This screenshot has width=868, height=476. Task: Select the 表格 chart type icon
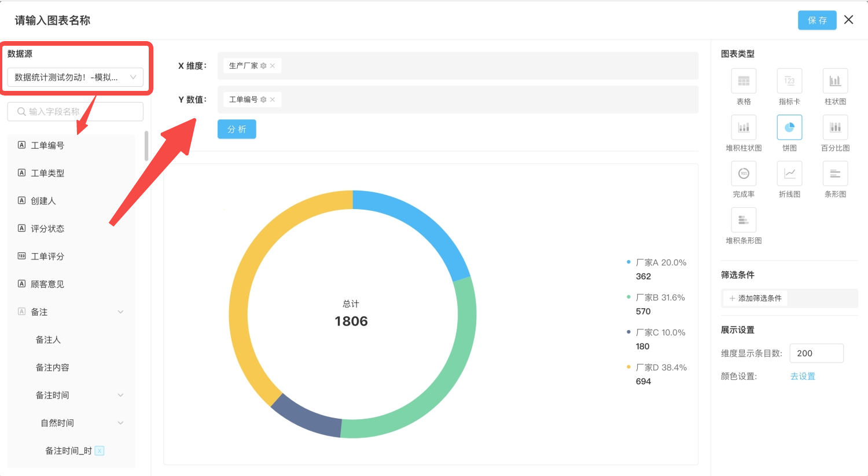click(x=744, y=81)
